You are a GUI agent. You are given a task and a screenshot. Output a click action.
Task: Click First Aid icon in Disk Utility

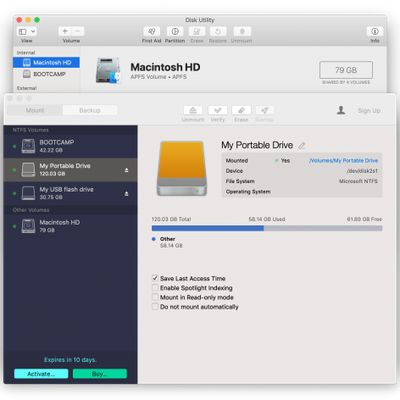tap(151, 32)
